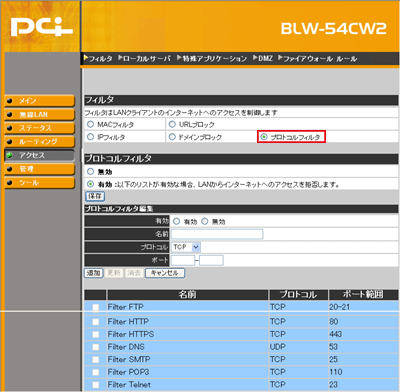The width and height of the screenshot is (400, 392).
Task: Set protocol filter to 有効 deny list
Action: tap(90, 184)
